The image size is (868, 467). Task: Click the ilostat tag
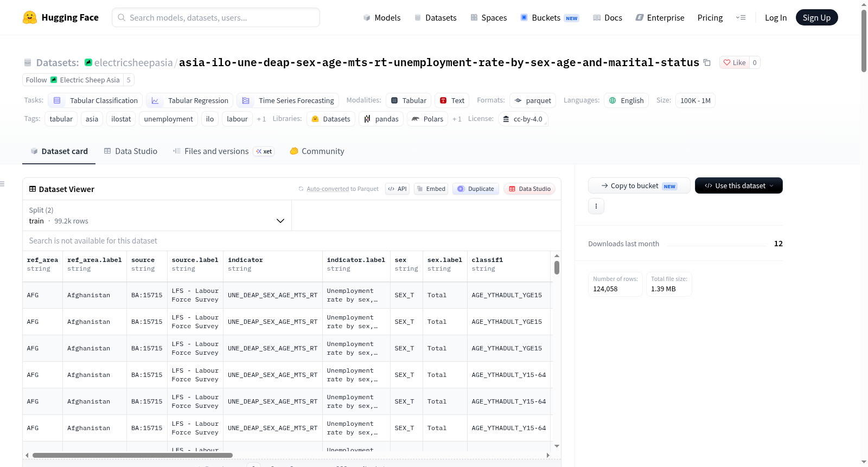pyautogui.click(x=121, y=119)
